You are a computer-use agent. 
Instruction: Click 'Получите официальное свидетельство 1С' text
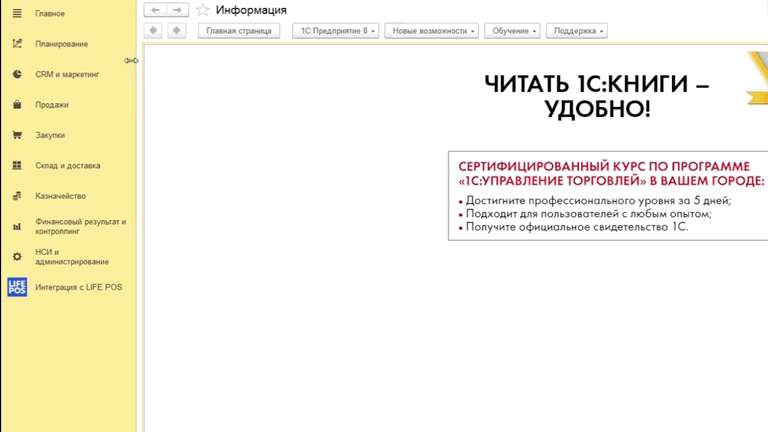[x=577, y=227]
